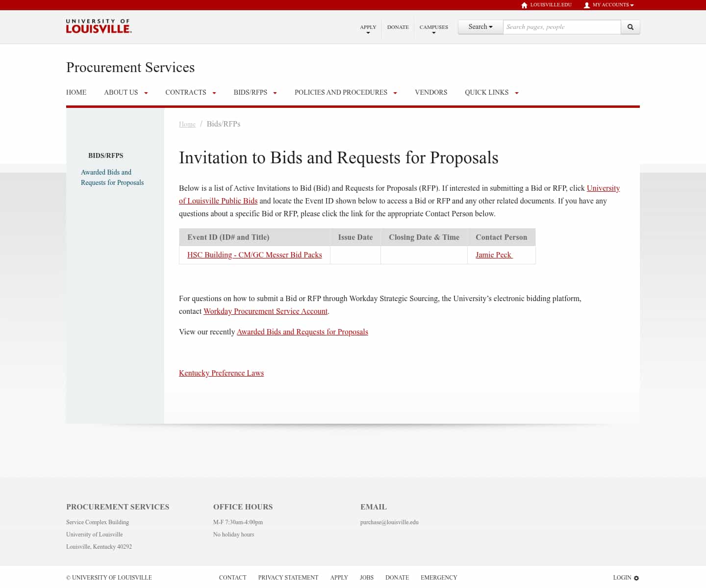Click the BIDS/RFPS sidebar heading

106,155
